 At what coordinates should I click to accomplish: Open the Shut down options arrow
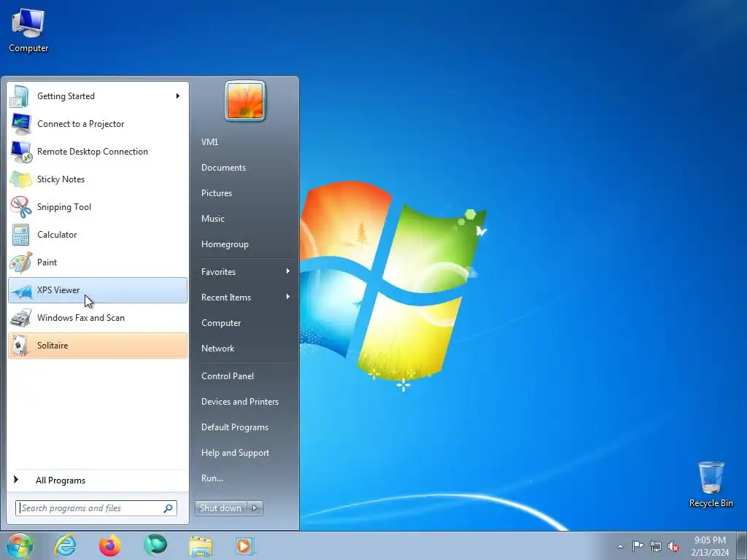[x=255, y=508]
